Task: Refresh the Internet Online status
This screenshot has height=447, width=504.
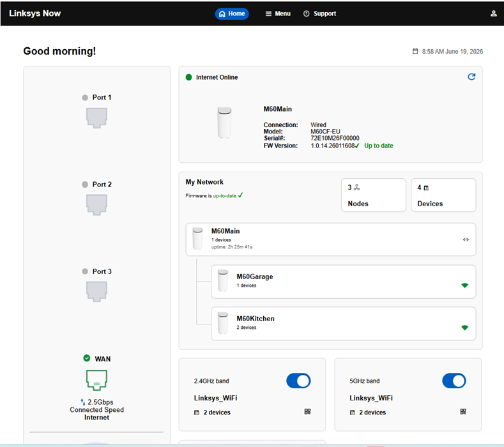Action: pyautogui.click(x=471, y=77)
